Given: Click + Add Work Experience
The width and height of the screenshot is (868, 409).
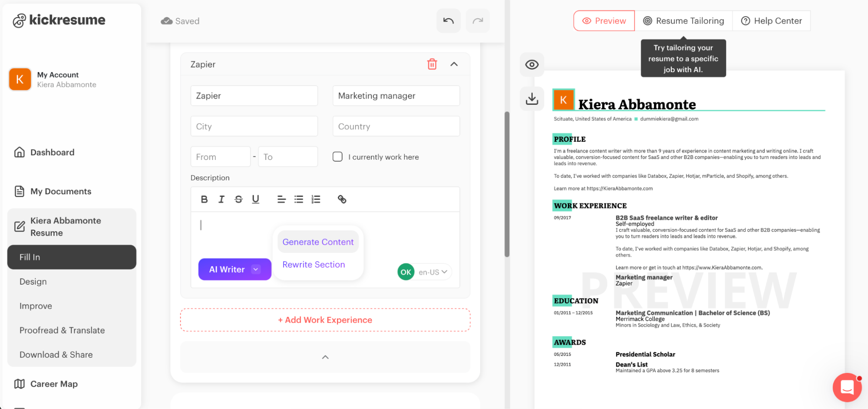Looking at the screenshot, I should coord(325,320).
